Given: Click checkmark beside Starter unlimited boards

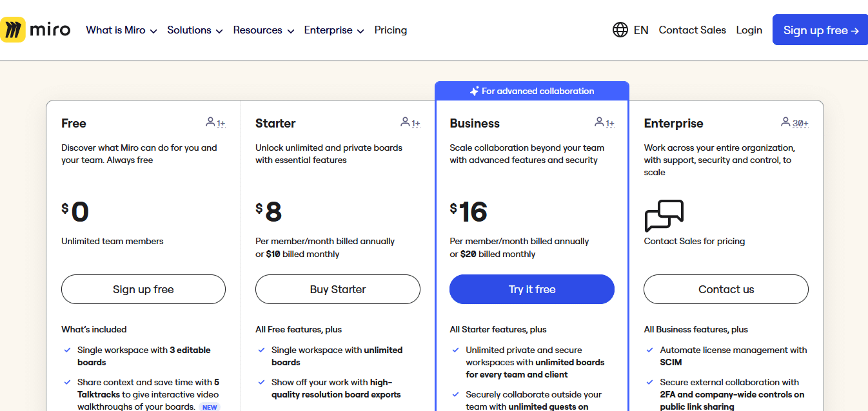Looking at the screenshot, I should (x=261, y=350).
